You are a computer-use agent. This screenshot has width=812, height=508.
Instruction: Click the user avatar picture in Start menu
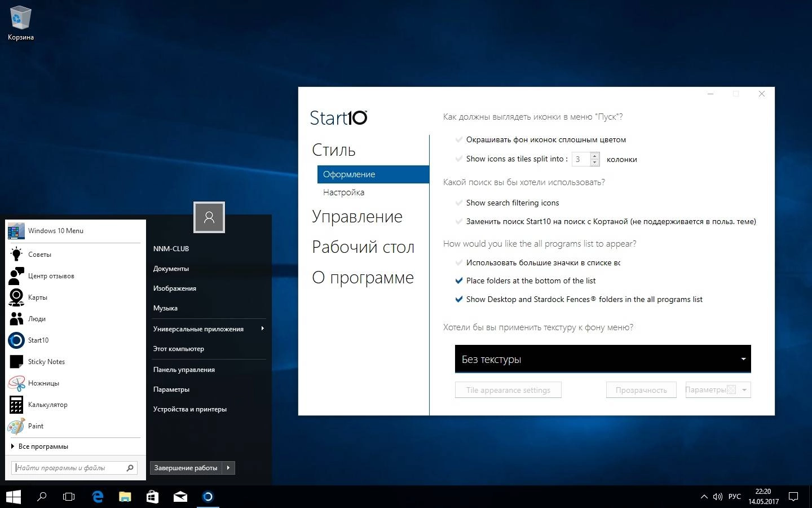coord(209,217)
